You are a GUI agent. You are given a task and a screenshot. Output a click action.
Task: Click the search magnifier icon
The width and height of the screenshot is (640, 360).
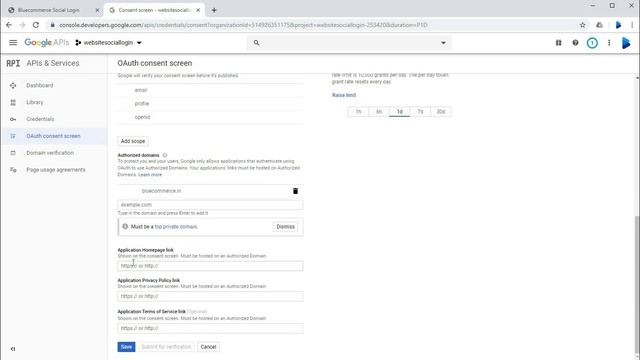[256, 42]
